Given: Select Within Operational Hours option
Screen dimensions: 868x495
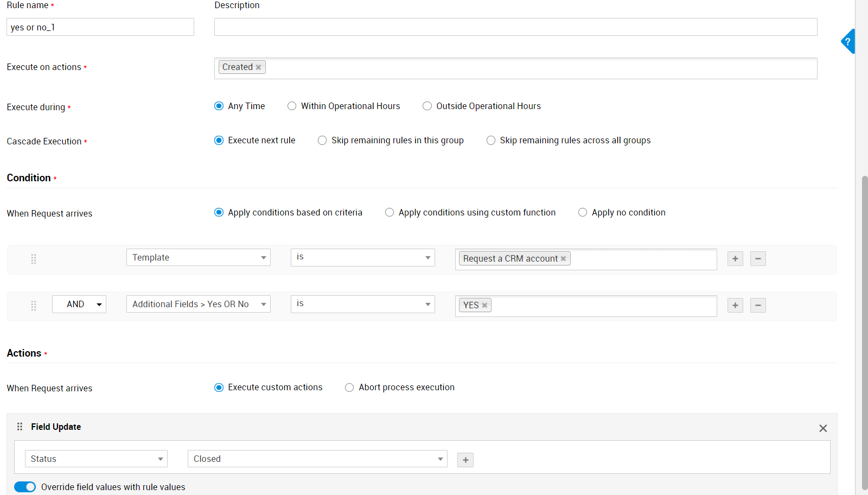Looking at the screenshot, I should coord(292,106).
